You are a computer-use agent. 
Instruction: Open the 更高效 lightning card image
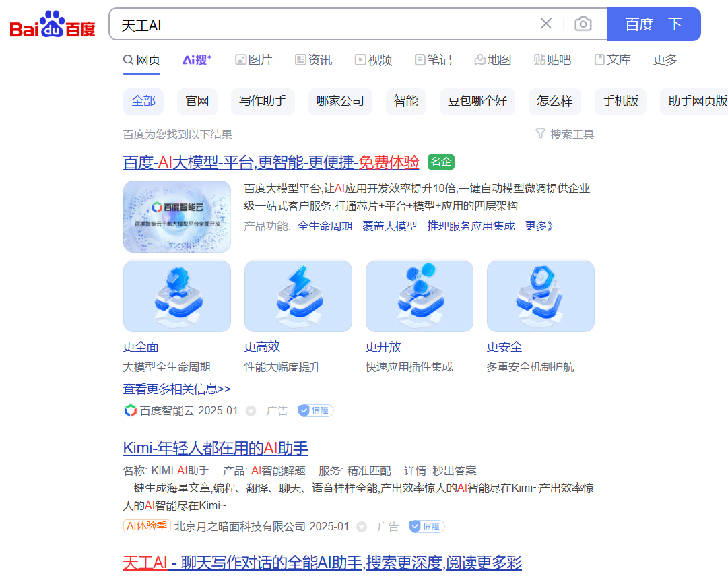coord(298,296)
